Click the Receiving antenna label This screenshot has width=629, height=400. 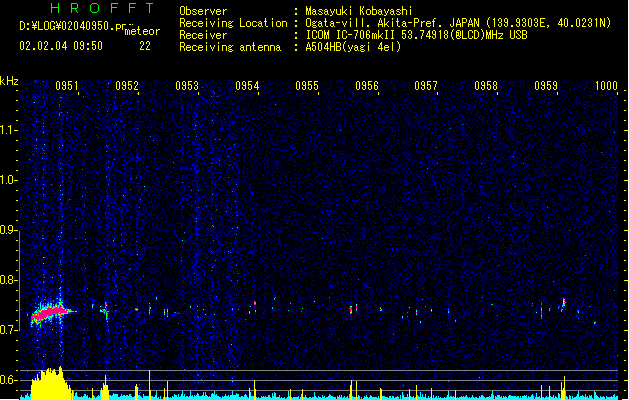(x=230, y=47)
